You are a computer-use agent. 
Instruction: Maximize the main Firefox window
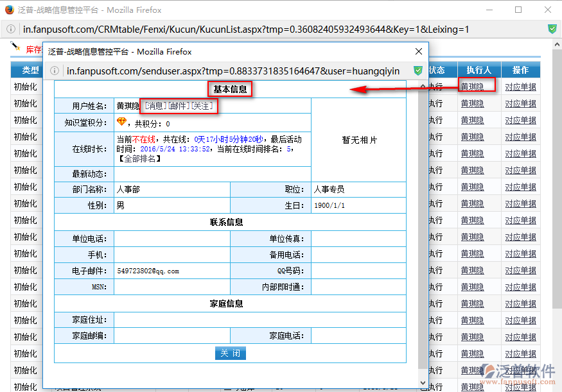(x=518, y=10)
